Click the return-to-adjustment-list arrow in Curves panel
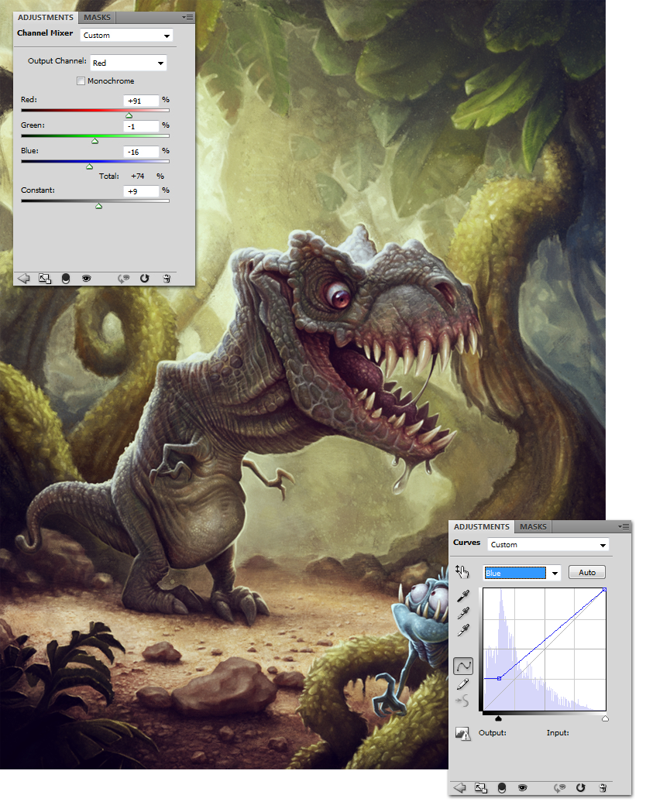 459,788
